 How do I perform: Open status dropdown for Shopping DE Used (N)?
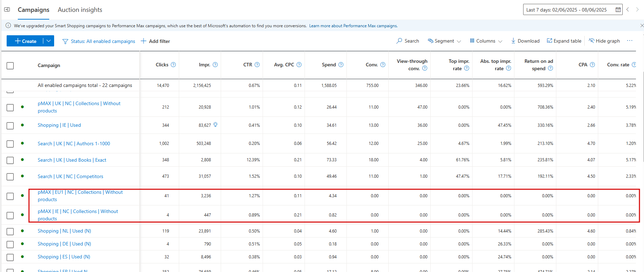tap(22, 244)
